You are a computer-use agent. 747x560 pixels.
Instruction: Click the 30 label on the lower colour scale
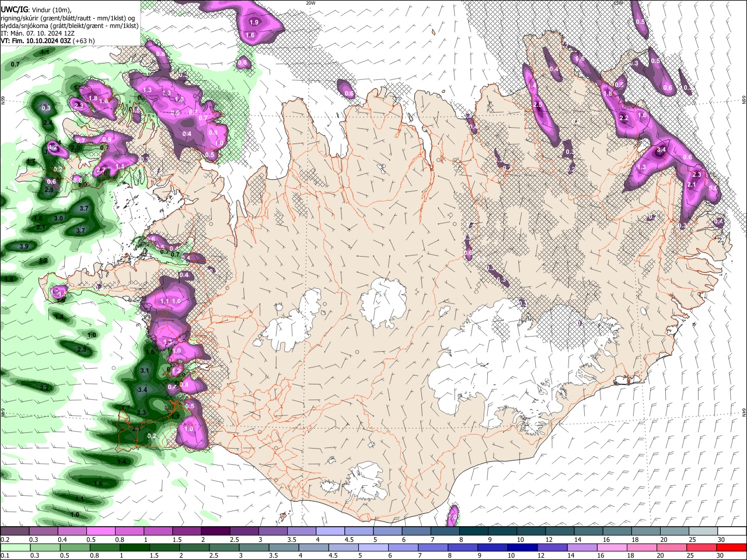click(x=721, y=555)
